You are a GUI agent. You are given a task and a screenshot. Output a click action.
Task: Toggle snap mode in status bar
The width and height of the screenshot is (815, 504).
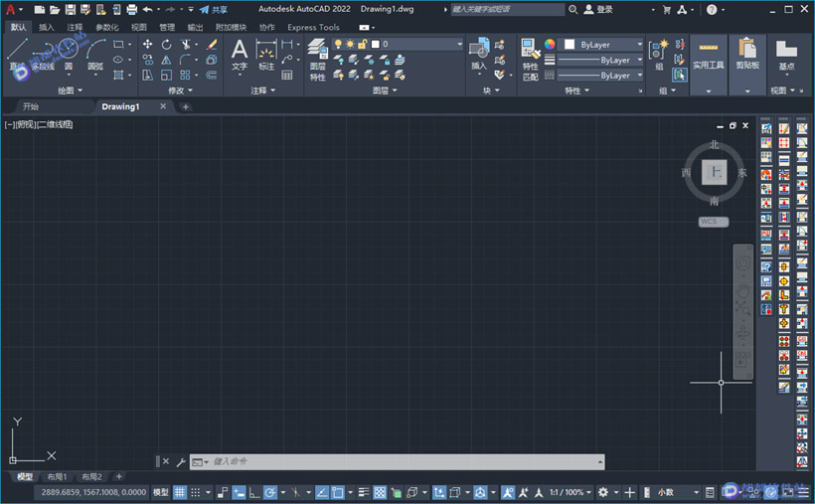(196, 492)
